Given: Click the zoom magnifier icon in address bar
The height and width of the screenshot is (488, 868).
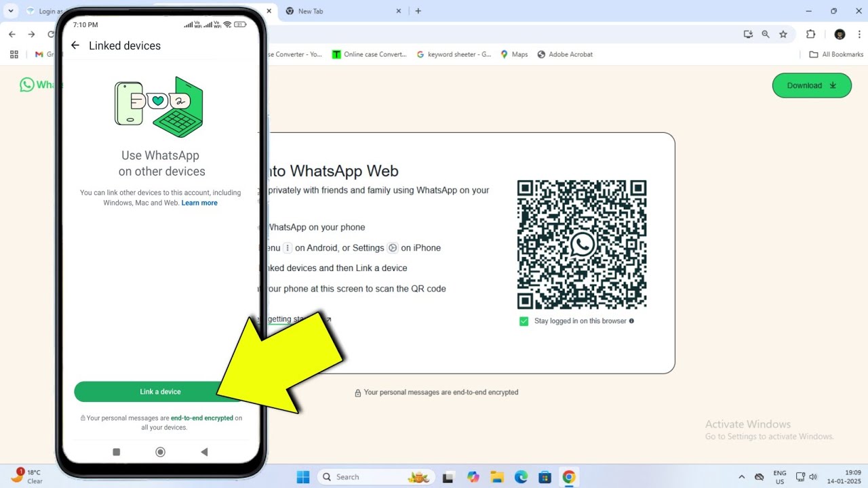Looking at the screenshot, I should click(x=766, y=34).
